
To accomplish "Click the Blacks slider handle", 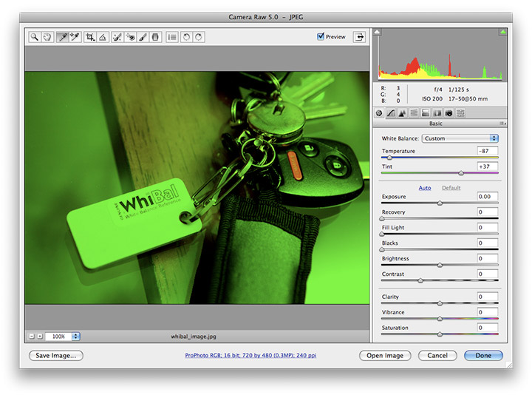I will [x=382, y=249].
